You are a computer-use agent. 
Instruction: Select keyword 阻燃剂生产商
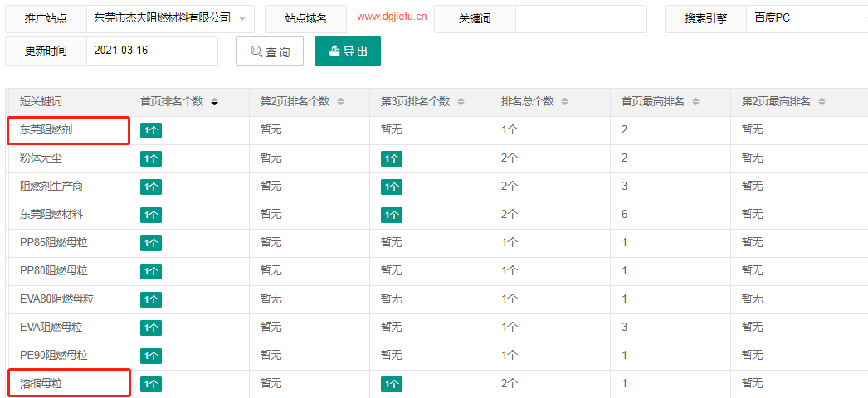pos(51,187)
